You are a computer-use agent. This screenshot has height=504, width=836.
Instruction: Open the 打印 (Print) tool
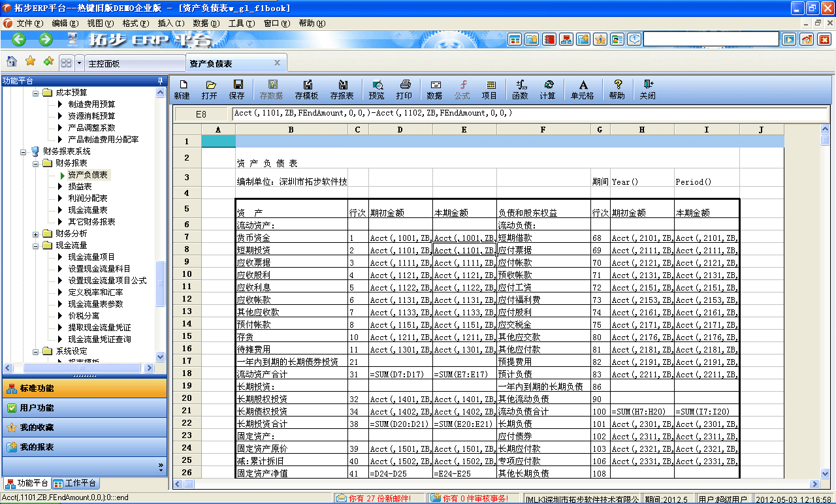click(x=404, y=88)
